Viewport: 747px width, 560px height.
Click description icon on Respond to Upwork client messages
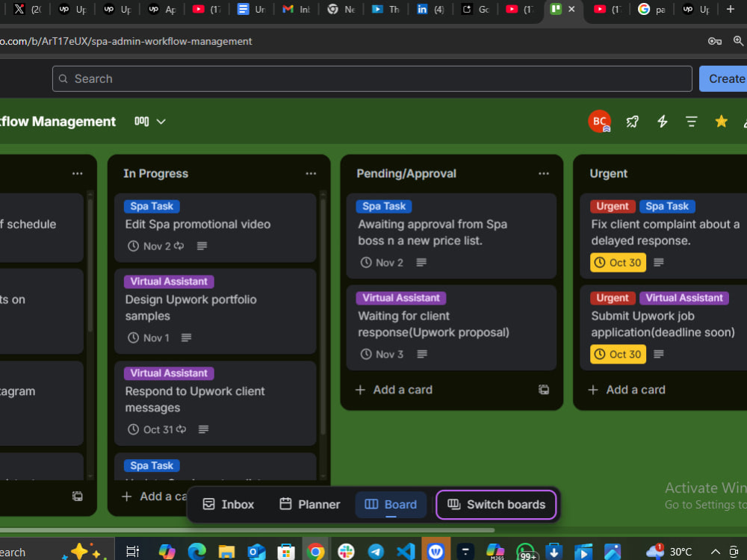click(203, 429)
